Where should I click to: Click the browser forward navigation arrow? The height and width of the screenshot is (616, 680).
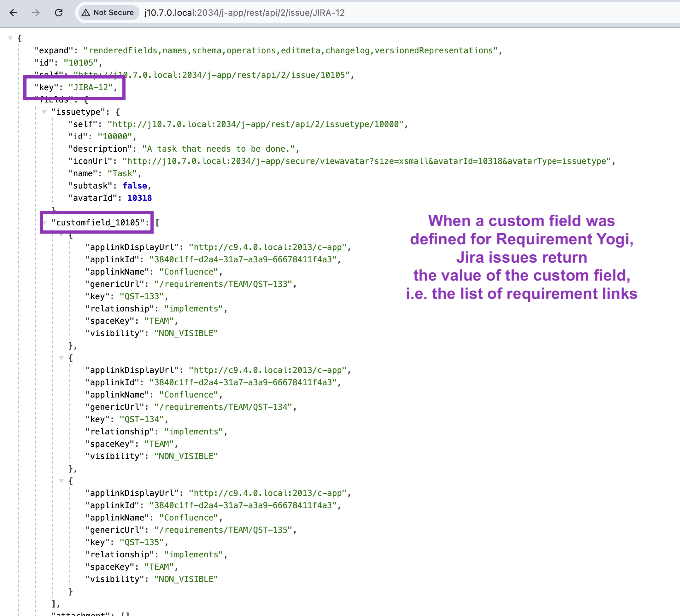(x=35, y=13)
